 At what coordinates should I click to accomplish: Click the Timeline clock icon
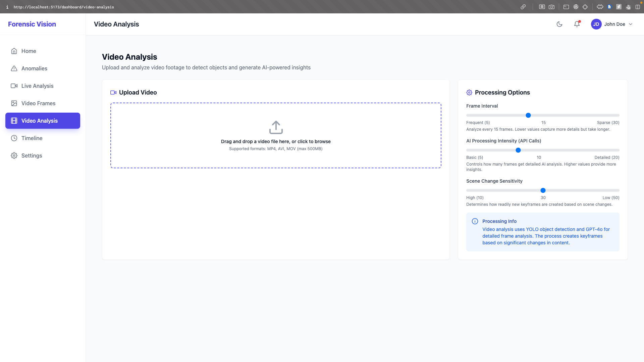tap(14, 138)
